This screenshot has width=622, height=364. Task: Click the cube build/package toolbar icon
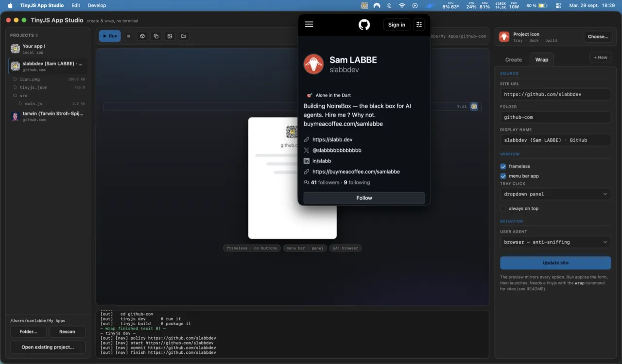pos(142,36)
